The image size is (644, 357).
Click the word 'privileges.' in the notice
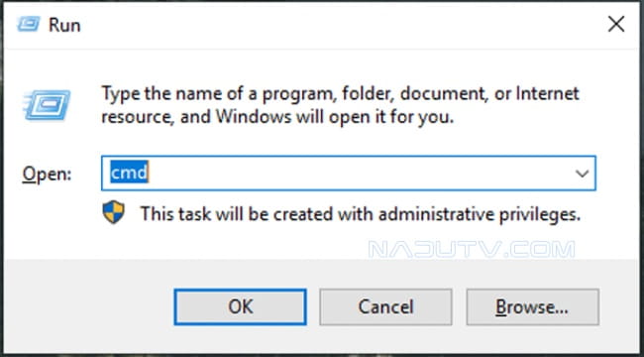(540, 214)
